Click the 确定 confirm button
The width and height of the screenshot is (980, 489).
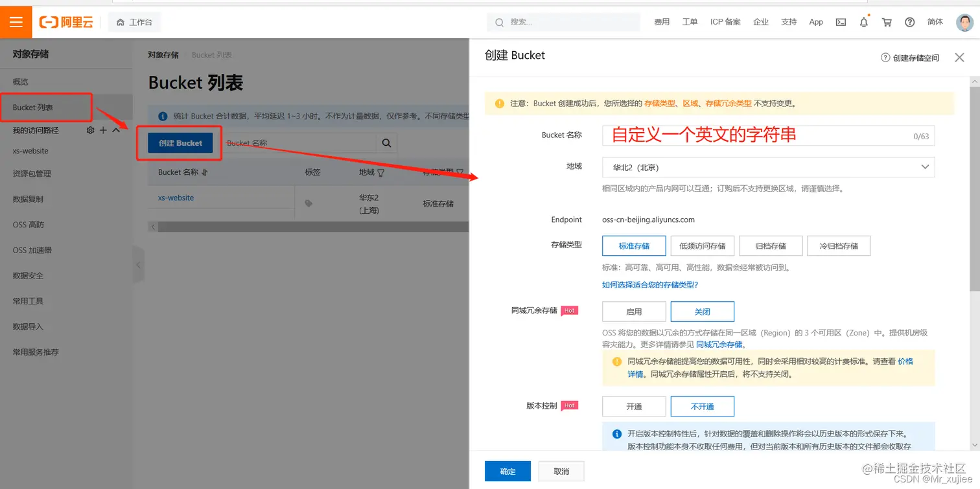(507, 472)
